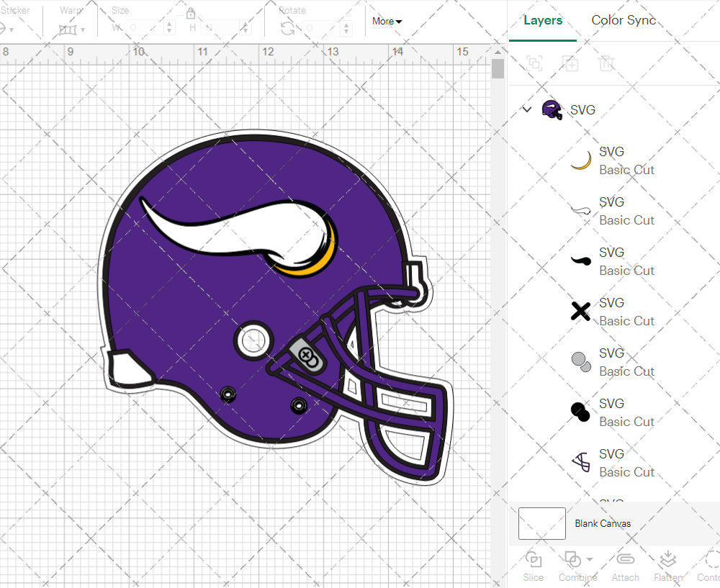Select the black horn shape SVG layer
Image resolution: width=720 pixels, height=588 pixels.
coord(613,262)
